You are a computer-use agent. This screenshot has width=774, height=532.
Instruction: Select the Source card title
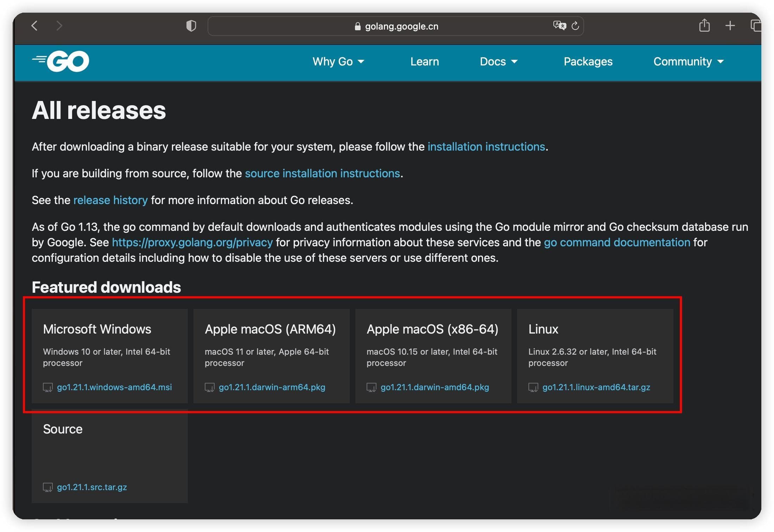click(x=63, y=429)
